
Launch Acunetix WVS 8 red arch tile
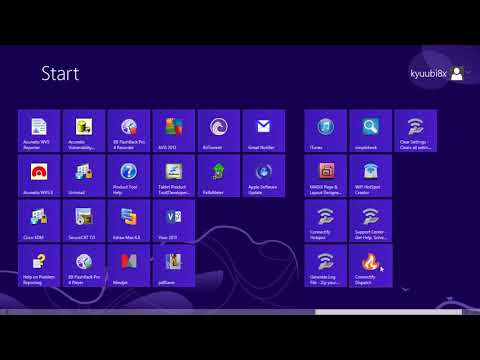point(39,176)
